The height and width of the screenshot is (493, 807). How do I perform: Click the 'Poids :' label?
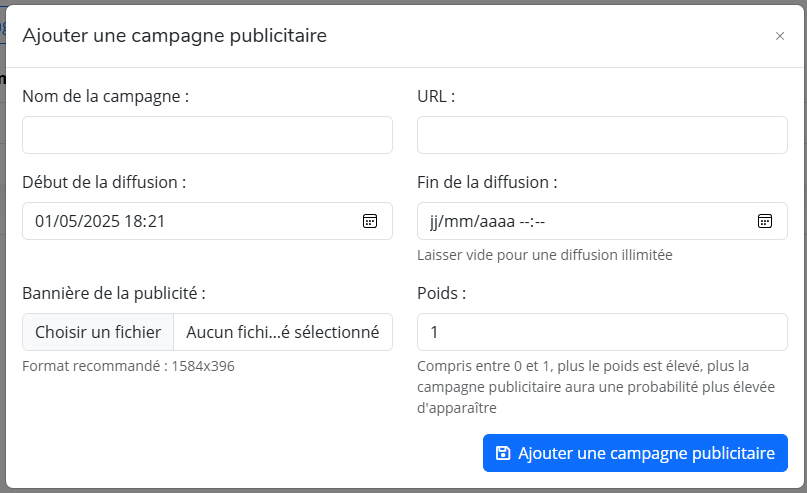[x=442, y=294]
